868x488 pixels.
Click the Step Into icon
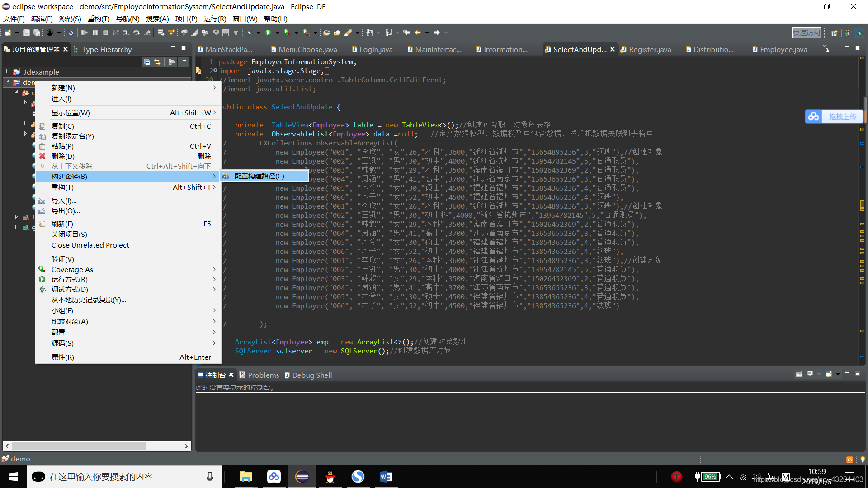[126, 33]
